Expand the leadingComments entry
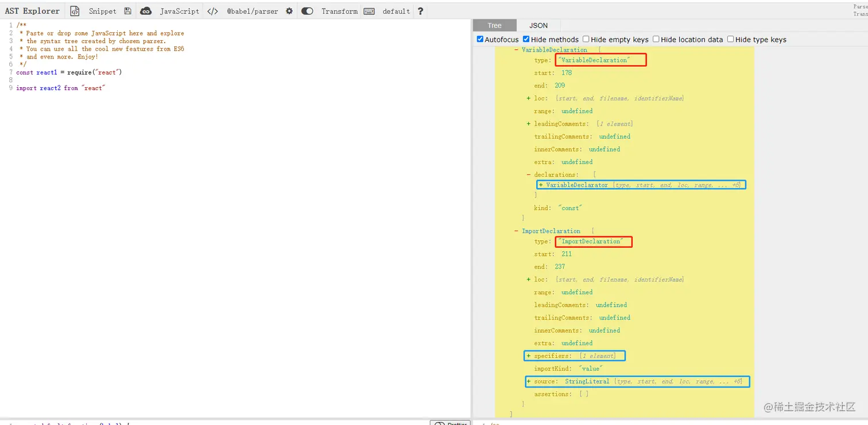868x425 pixels. (x=529, y=124)
